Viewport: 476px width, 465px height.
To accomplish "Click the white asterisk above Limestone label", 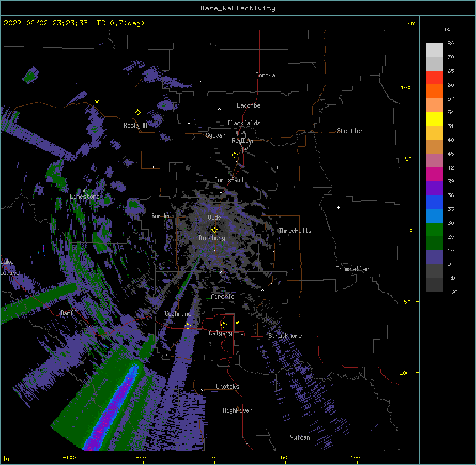I will [x=84, y=191].
